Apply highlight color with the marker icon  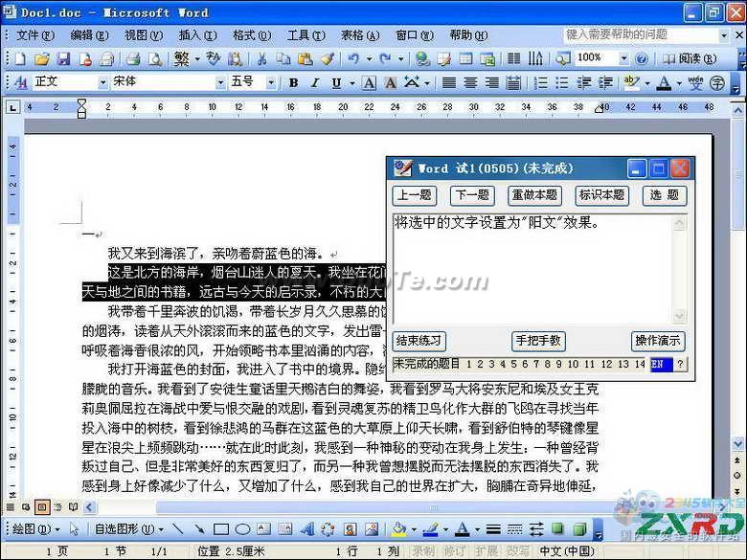[x=632, y=83]
